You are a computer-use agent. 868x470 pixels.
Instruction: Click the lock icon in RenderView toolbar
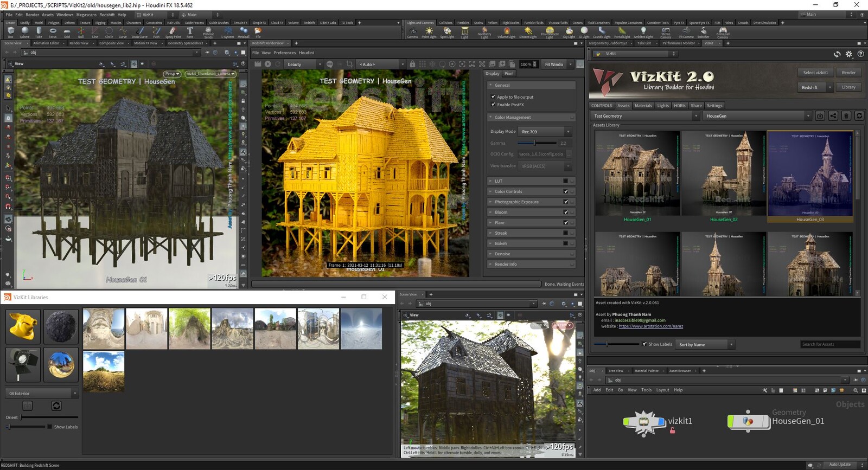point(412,64)
